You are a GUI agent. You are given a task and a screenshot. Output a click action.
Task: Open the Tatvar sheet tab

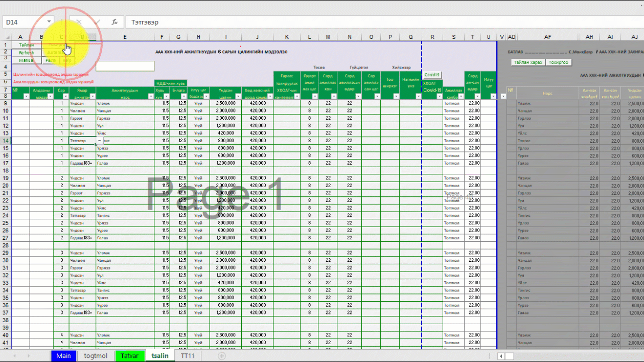tap(129, 356)
